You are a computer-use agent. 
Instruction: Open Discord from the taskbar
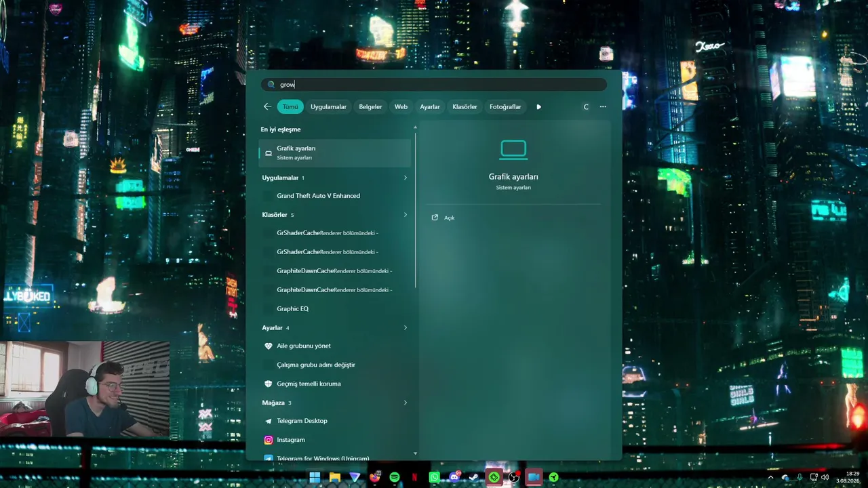pyautogui.click(x=454, y=477)
